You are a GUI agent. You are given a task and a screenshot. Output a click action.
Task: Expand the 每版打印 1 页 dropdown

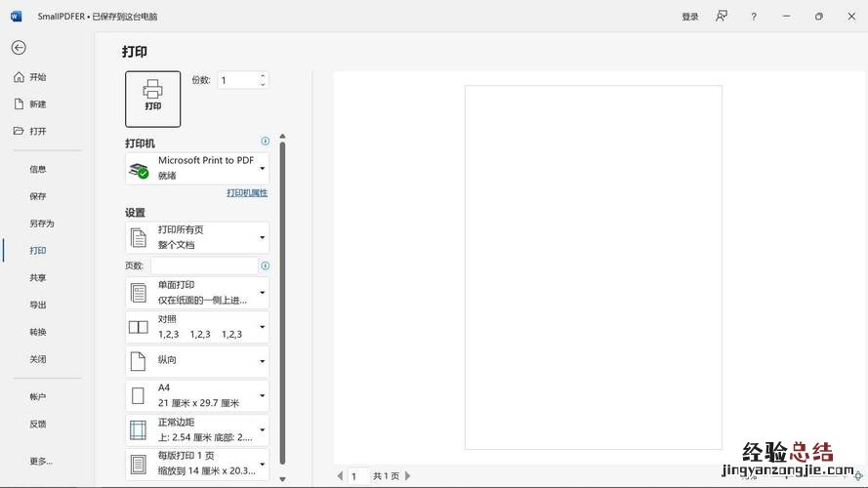click(x=197, y=465)
